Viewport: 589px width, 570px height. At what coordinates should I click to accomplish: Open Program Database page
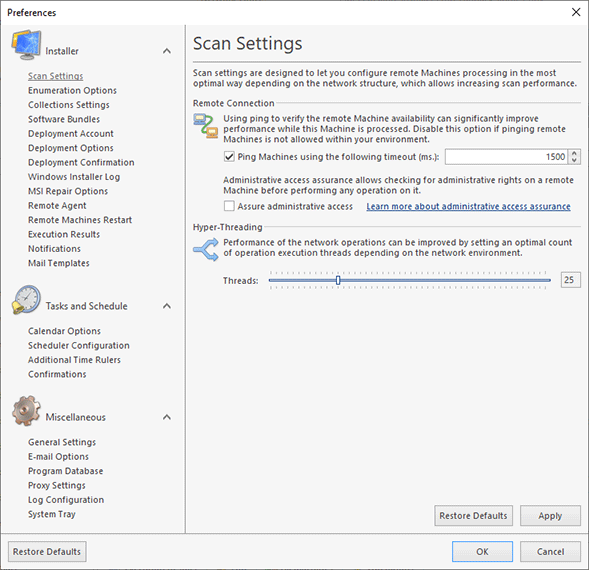pos(65,471)
